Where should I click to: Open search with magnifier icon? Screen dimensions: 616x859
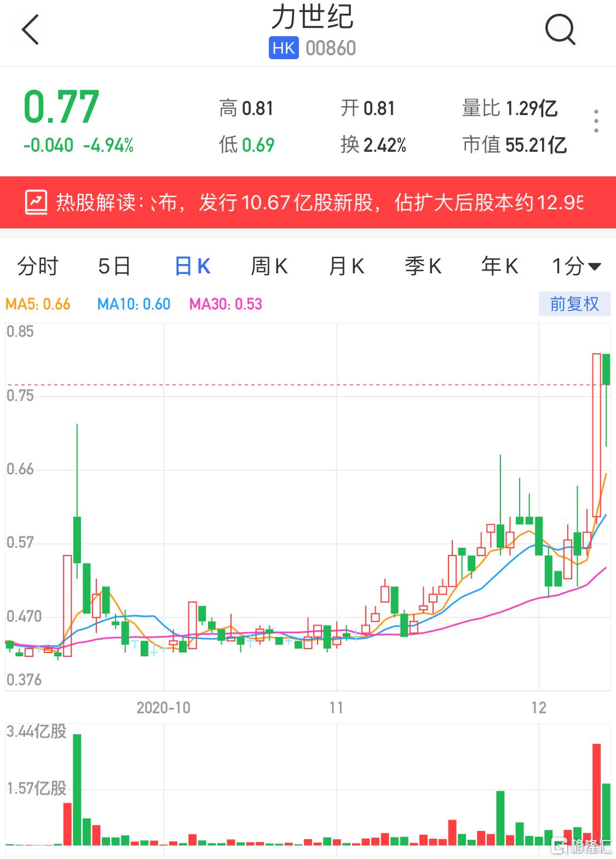click(x=560, y=30)
